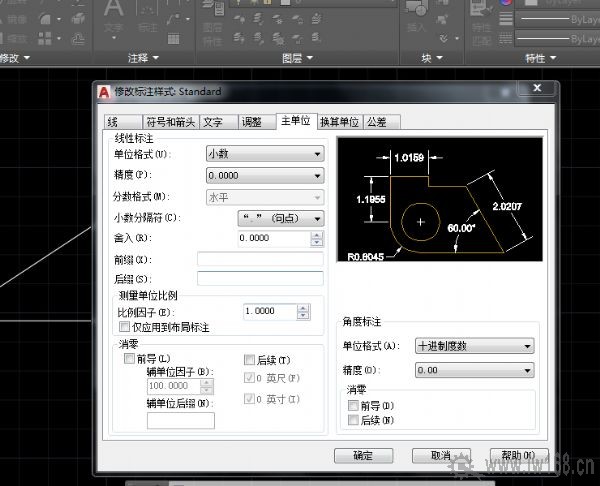The width and height of the screenshot is (600, 486).
Task: Select the Fillet tool in Modify panel
Action: point(45,18)
